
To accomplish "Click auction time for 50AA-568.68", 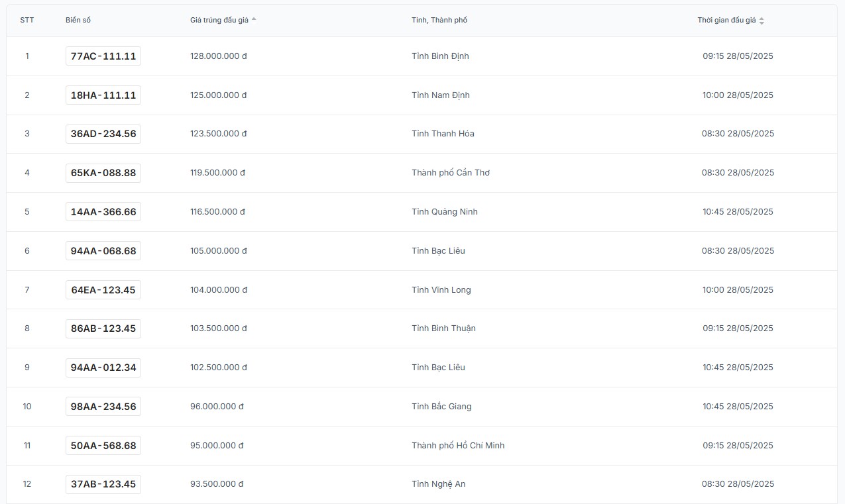I will tap(738, 446).
